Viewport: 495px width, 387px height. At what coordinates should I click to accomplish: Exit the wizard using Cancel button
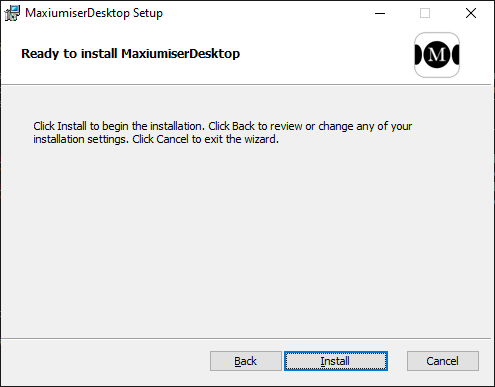pyautogui.click(x=443, y=361)
